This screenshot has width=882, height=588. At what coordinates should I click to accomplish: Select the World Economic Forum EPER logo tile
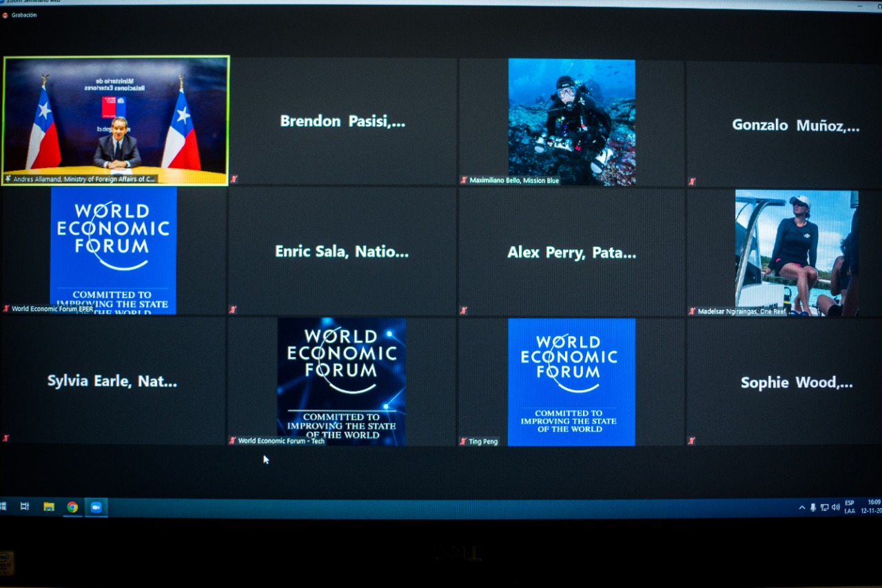[114, 251]
